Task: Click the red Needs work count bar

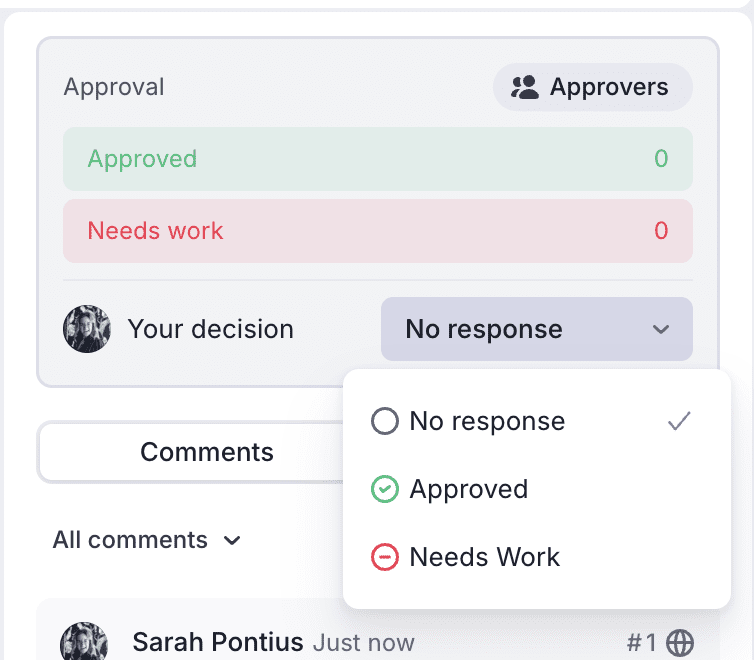Action: (378, 231)
